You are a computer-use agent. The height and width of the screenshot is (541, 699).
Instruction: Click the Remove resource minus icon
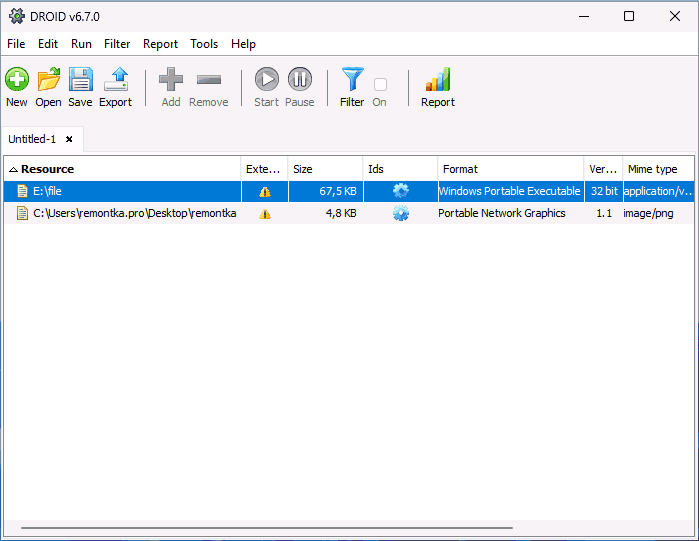pyautogui.click(x=209, y=80)
